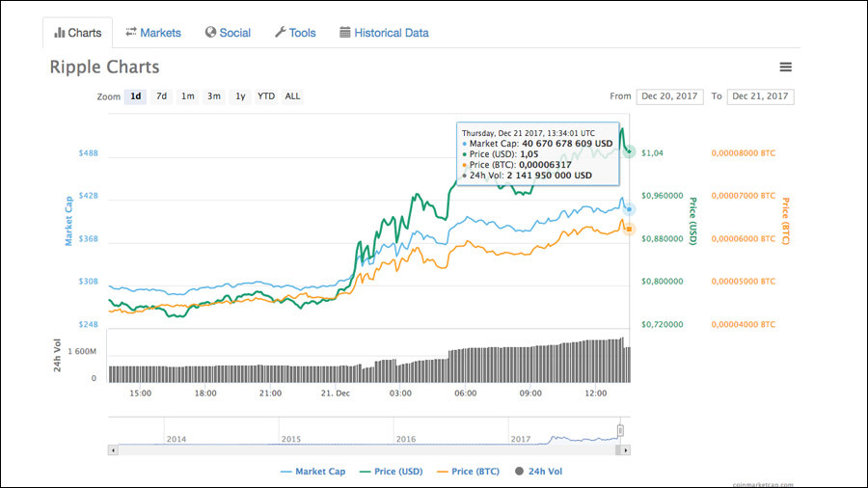The width and height of the screenshot is (868, 488).
Task: Click the 1 600M volume axis label
Action: coord(82,351)
